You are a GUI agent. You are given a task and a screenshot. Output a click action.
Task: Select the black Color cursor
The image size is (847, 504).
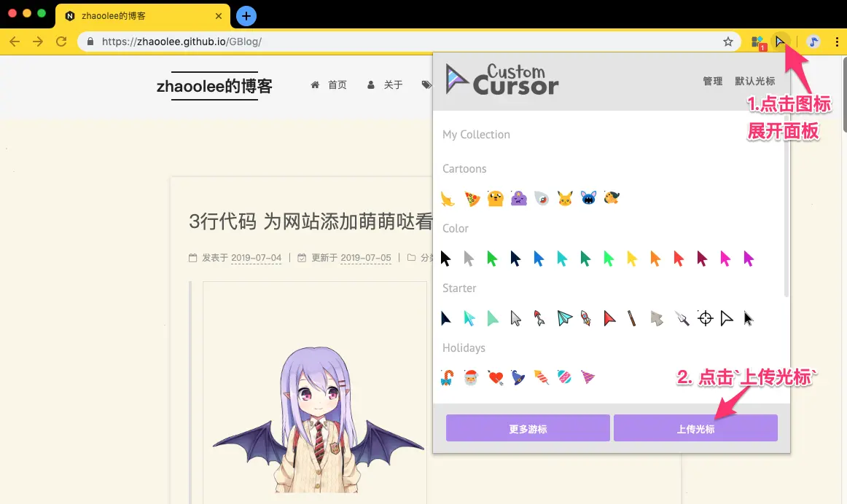[445, 259]
